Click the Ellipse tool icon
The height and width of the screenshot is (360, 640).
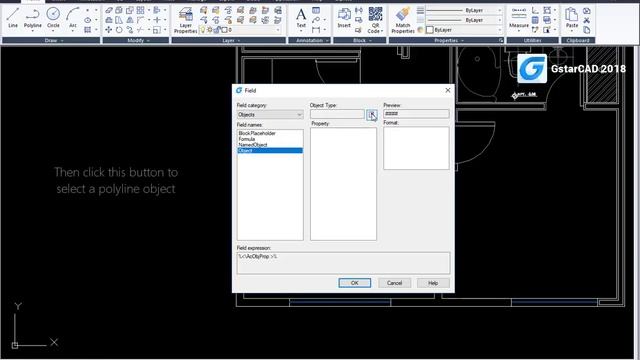tap(87, 20)
